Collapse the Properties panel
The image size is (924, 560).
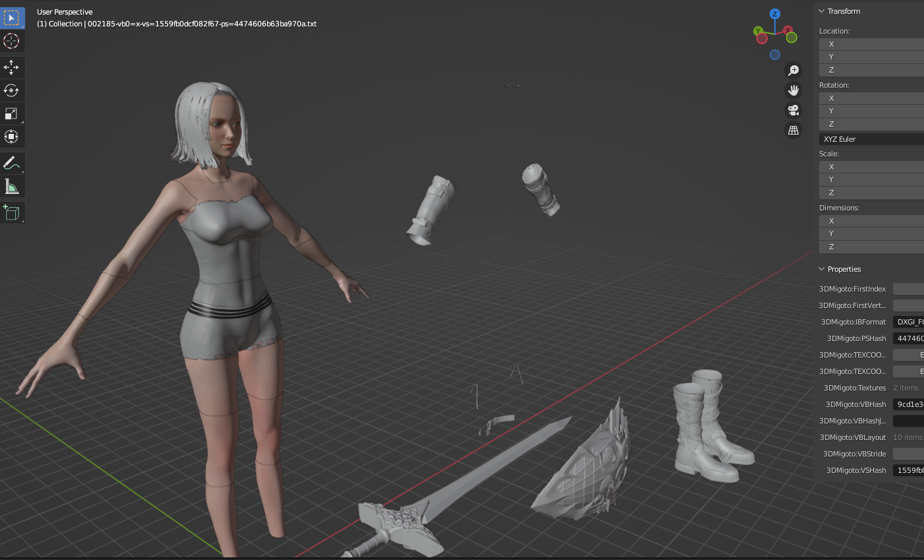(x=822, y=269)
